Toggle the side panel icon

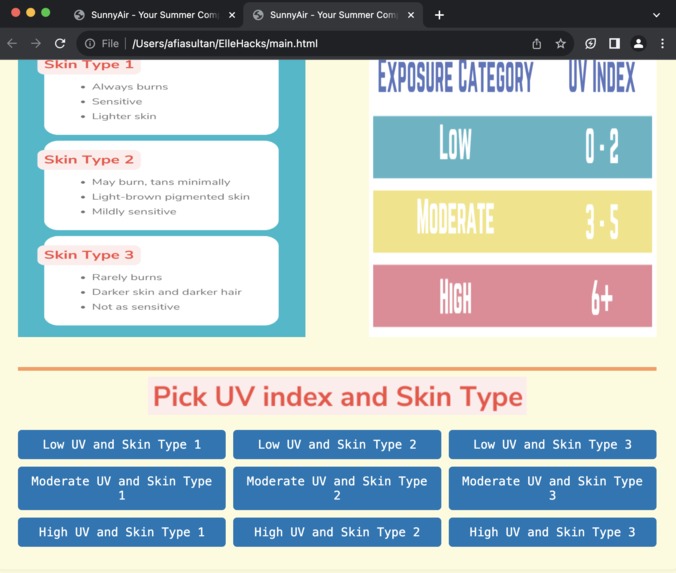pyautogui.click(x=614, y=44)
